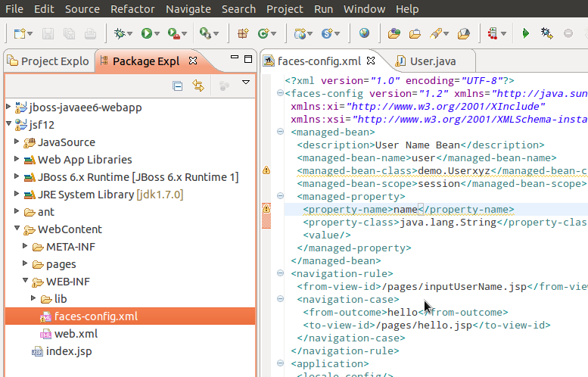The image size is (588, 377).
Task: Collapse the navigation-rule fold marker
Action: (281, 274)
